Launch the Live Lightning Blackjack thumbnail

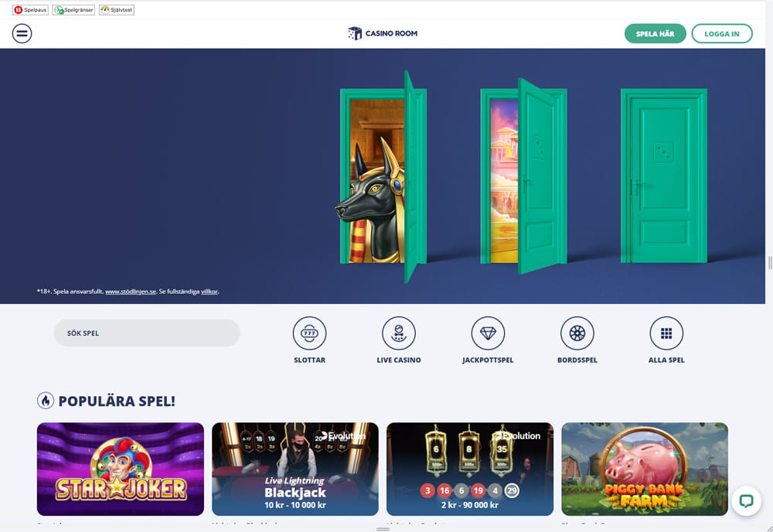[x=295, y=469]
